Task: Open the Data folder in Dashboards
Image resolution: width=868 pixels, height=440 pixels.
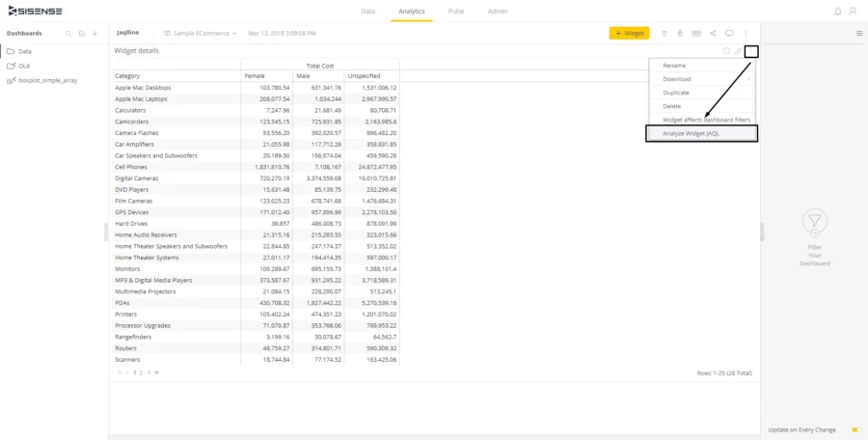Action: (25, 51)
